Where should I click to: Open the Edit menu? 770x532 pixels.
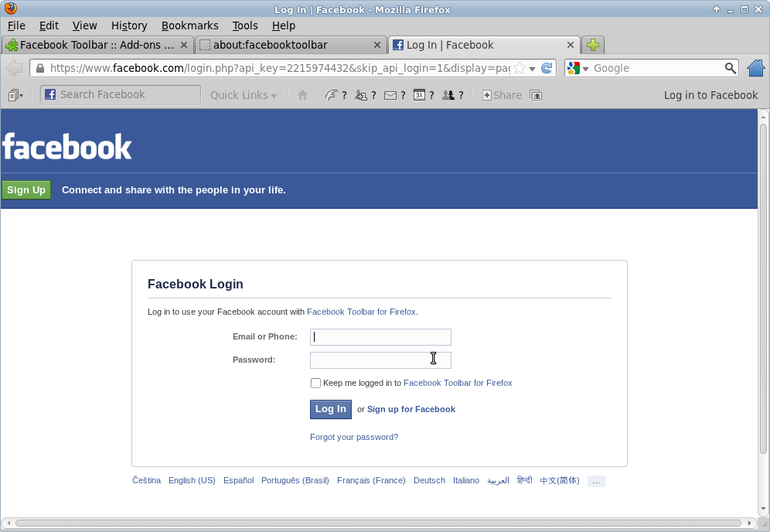49,26
